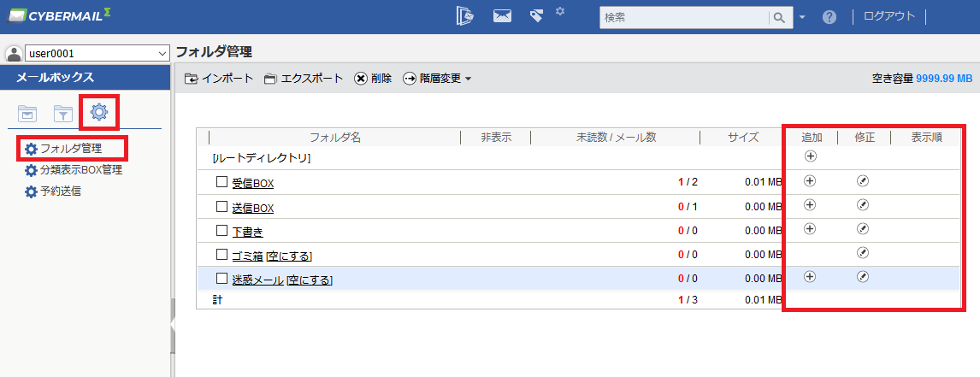Click the add plus icon for 下書き

pyautogui.click(x=809, y=228)
